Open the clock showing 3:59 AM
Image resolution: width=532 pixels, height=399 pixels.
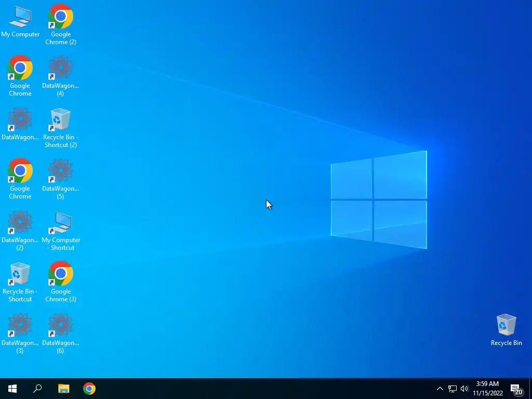coord(487,389)
